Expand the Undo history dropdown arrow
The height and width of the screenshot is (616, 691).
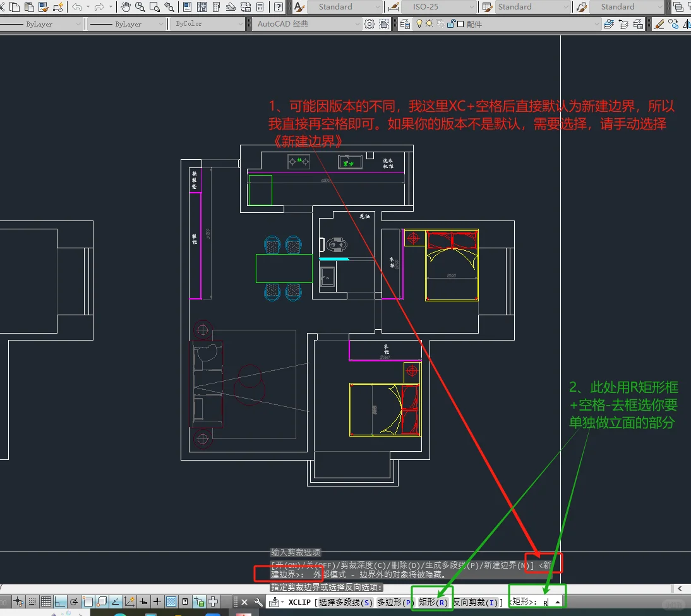coord(88,6)
